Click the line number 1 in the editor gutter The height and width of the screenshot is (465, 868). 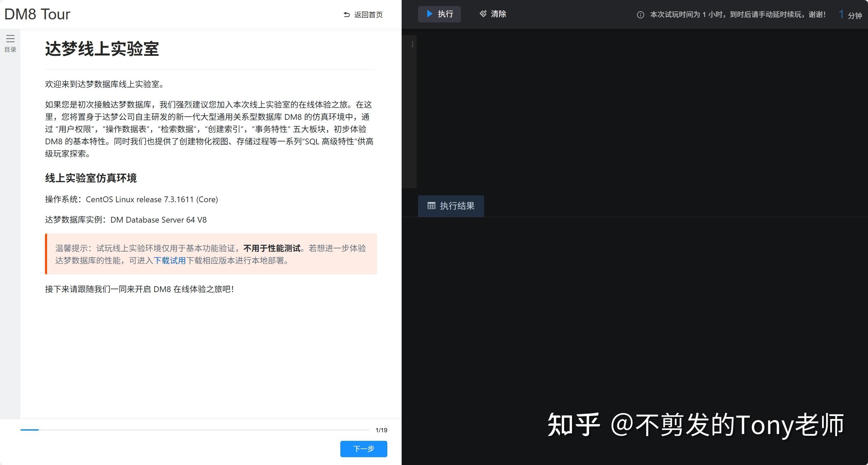point(412,44)
